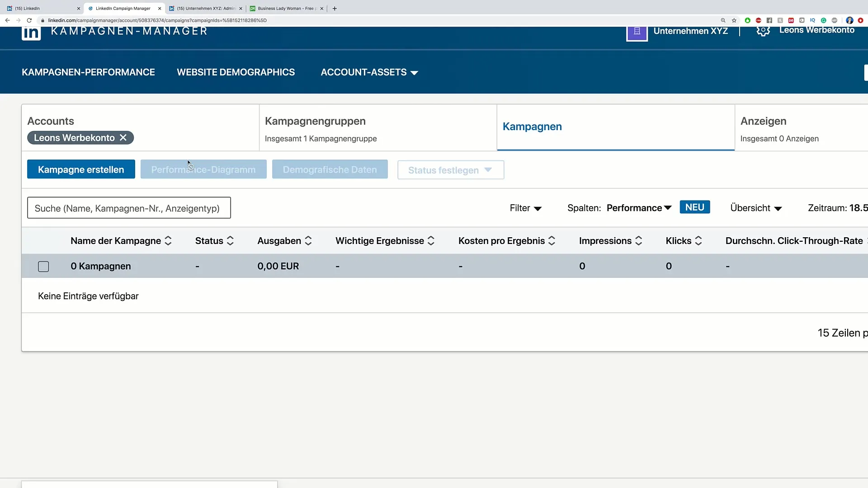The width and height of the screenshot is (868, 488).
Task: Open the IQ extension icon
Action: [812, 20]
